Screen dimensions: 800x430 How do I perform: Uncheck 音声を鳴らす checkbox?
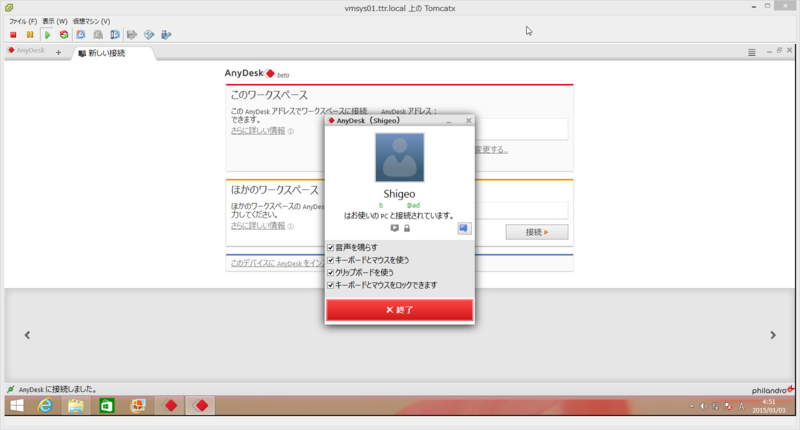[x=331, y=247]
